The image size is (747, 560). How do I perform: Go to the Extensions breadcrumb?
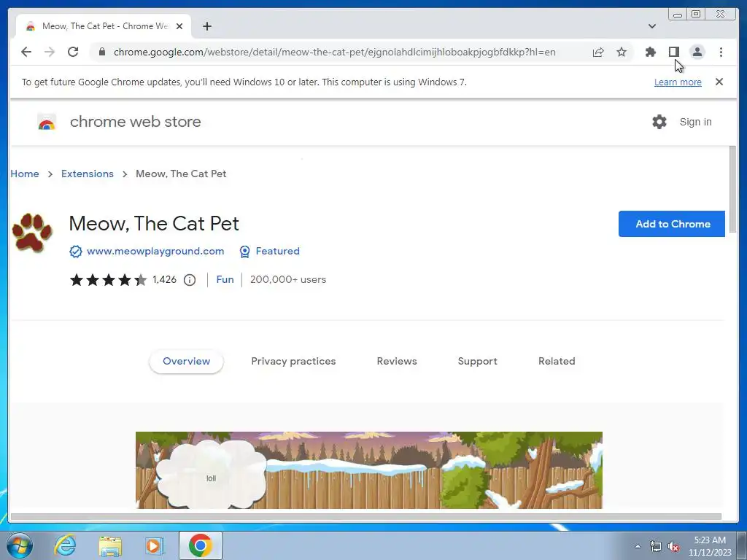pyautogui.click(x=88, y=174)
